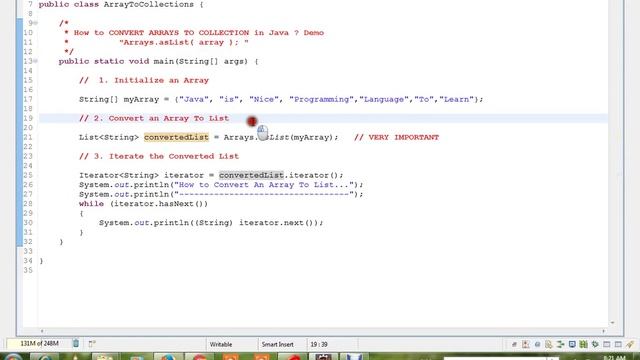Click 'while (iterator.hasNext())' on line 28

pyautogui.click(x=143, y=204)
